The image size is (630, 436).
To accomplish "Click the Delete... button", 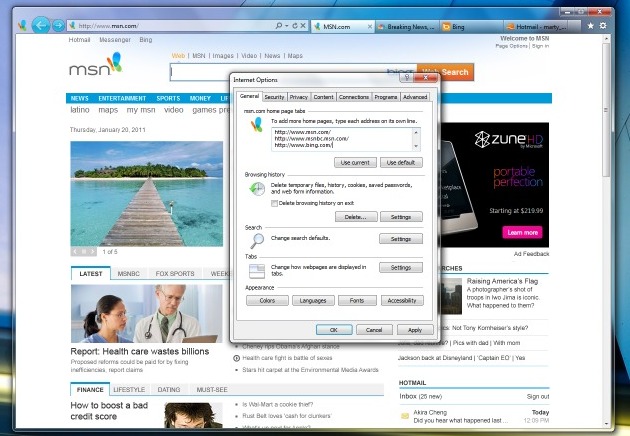I will tap(356, 217).
